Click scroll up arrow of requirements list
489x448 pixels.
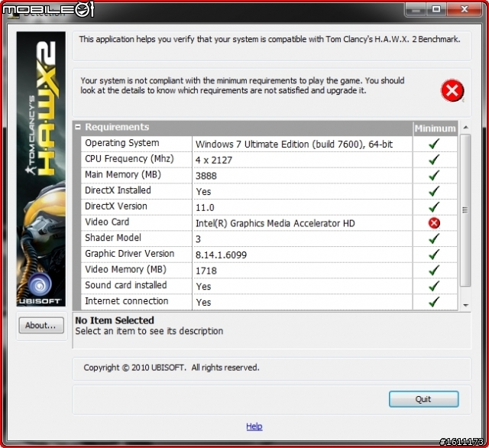pyautogui.click(x=465, y=127)
